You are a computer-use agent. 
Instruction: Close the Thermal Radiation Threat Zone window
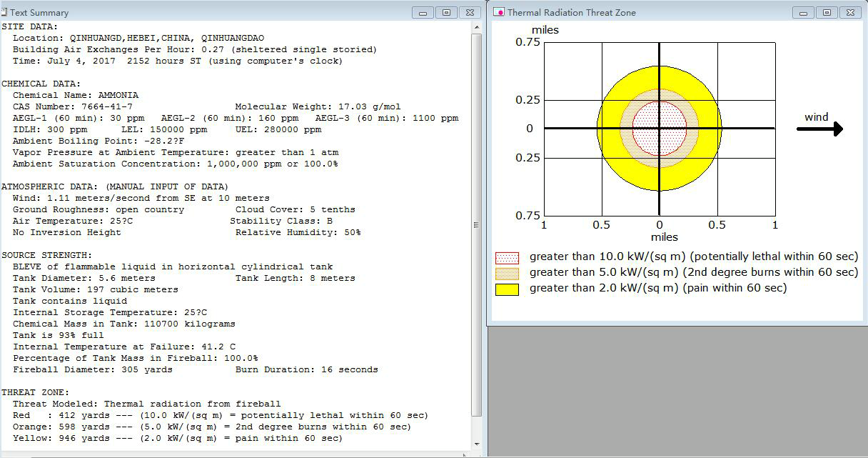[x=849, y=12]
